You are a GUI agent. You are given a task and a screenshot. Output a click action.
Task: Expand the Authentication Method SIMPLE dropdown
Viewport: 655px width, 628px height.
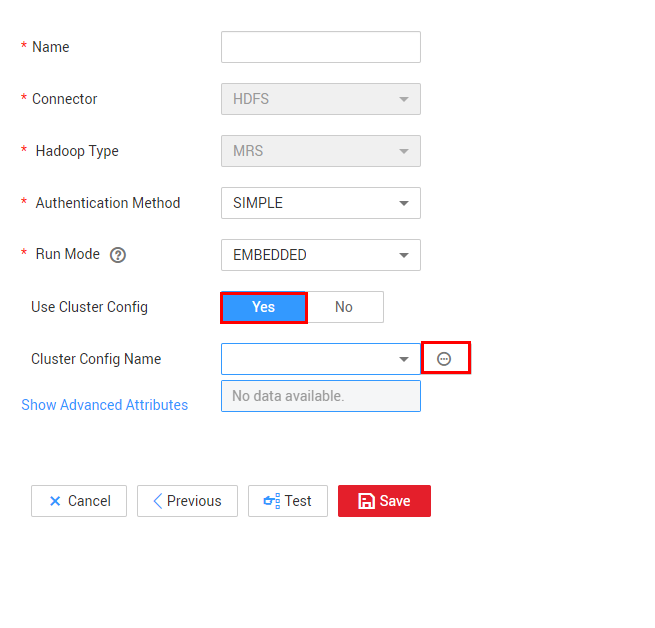coord(321,203)
